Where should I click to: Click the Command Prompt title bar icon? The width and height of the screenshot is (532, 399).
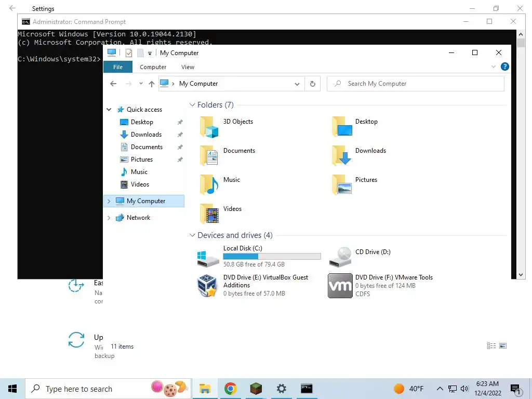(x=26, y=22)
